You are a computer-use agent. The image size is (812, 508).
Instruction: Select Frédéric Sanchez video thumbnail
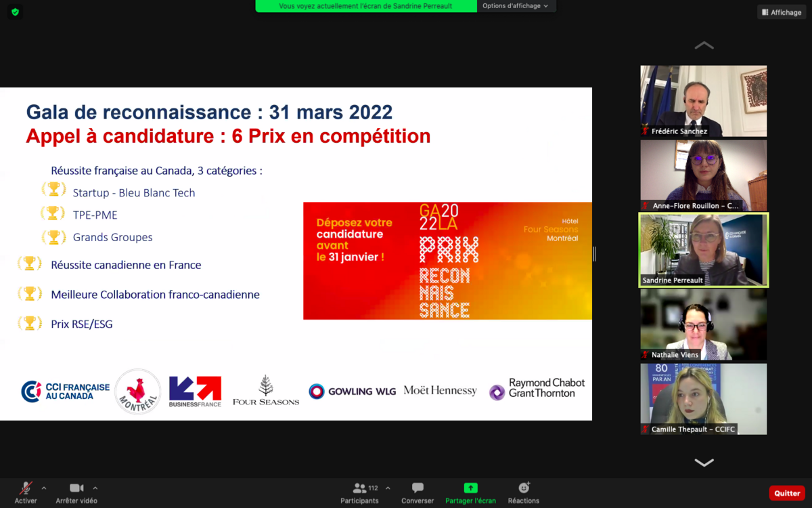[704, 101]
